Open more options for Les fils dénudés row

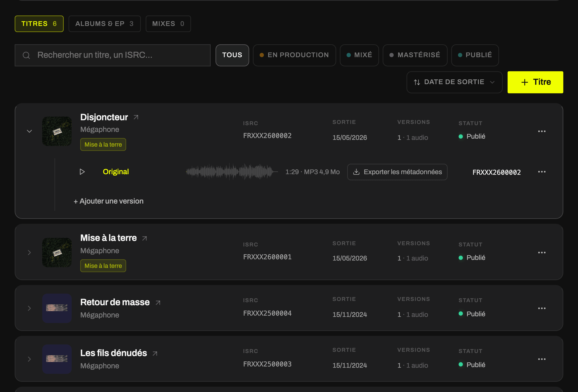click(x=542, y=359)
